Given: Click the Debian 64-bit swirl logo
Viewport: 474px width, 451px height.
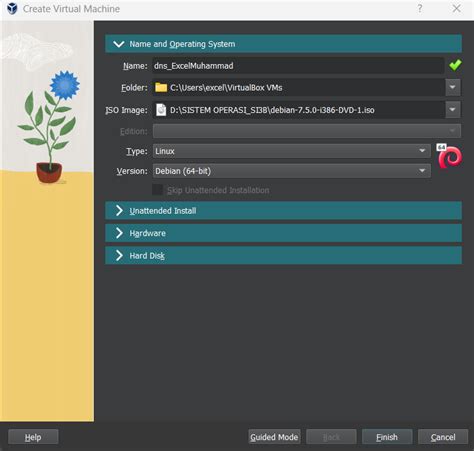Looking at the screenshot, I should coord(450,156).
